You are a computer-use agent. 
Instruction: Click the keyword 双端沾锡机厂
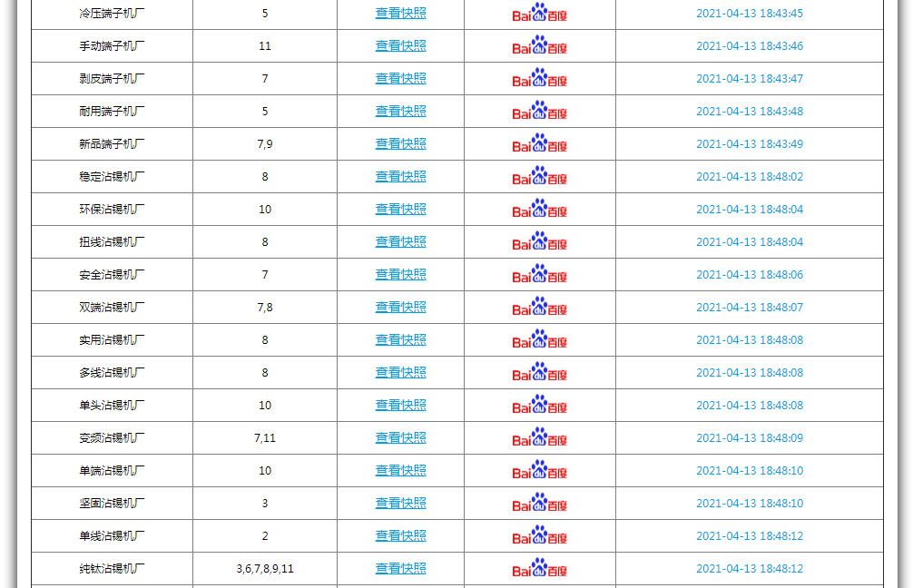112,307
